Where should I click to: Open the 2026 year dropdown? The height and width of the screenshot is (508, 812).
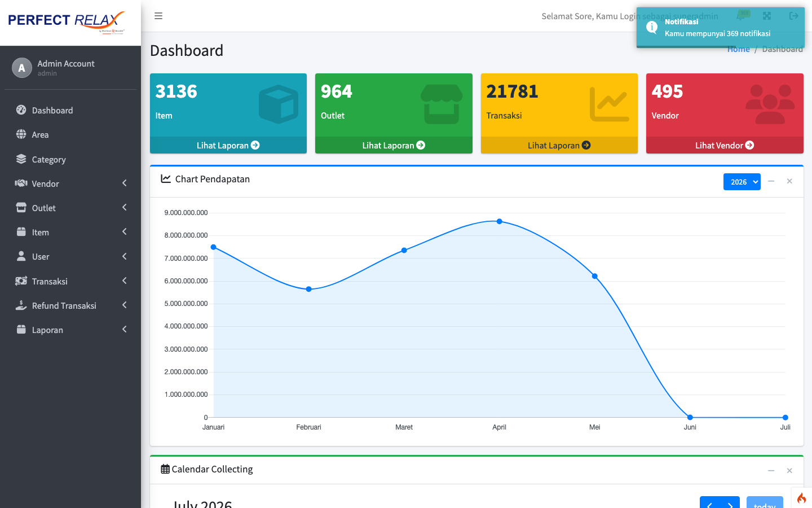click(x=742, y=182)
